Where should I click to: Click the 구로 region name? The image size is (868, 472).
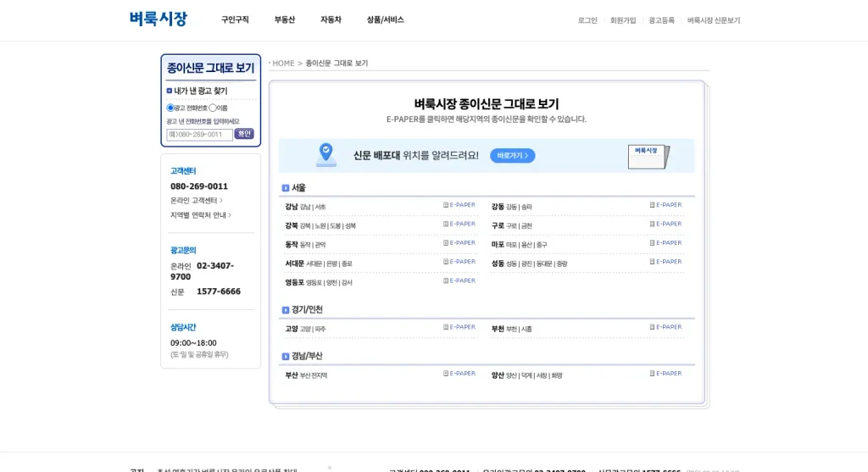pos(498,225)
